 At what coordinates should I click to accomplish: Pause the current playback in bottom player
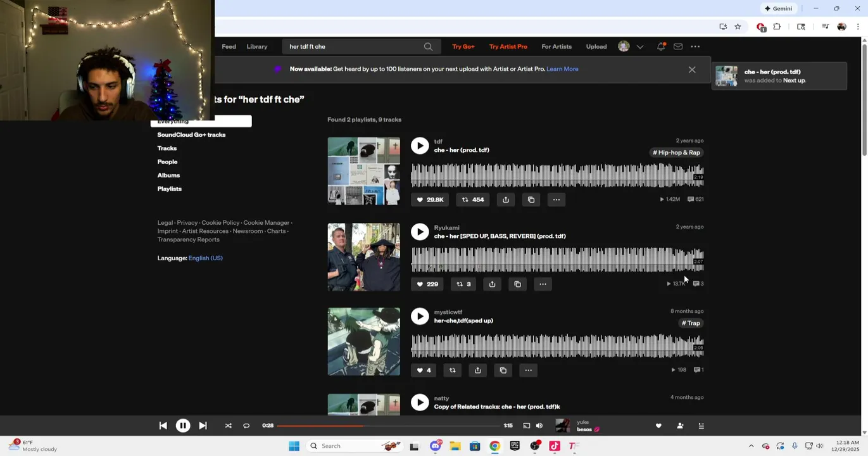click(x=182, y=426)
